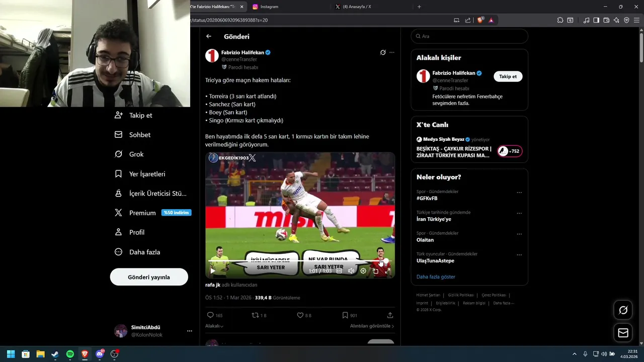Go back using the Gönderi back arrow

coord(209,36)
